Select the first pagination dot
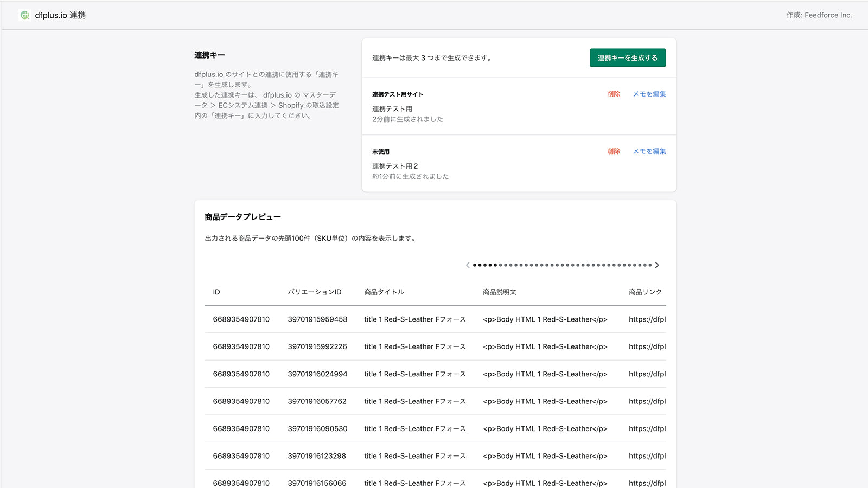 475,265
